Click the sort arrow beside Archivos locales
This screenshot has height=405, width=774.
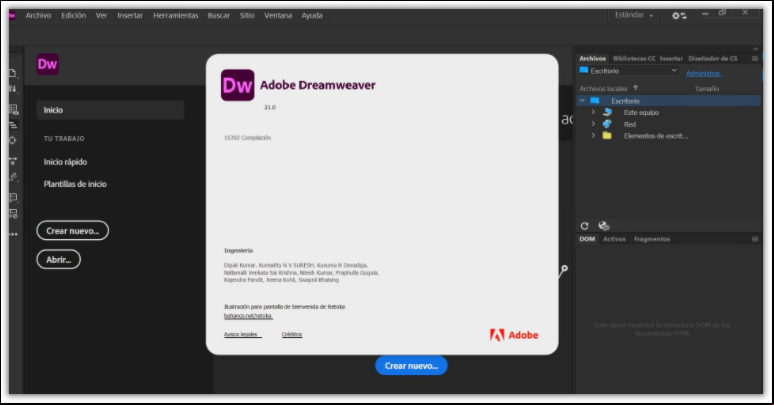point(635,88)
